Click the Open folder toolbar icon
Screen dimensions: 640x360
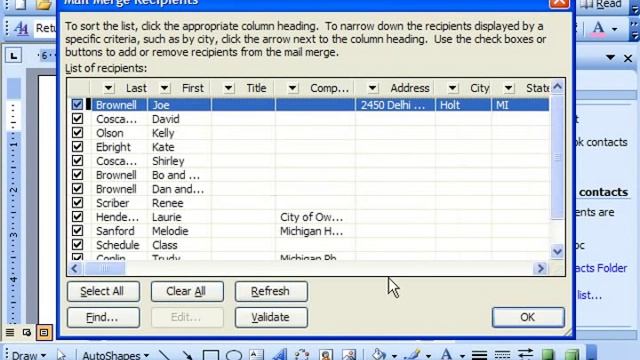click(x=43, y=4)
